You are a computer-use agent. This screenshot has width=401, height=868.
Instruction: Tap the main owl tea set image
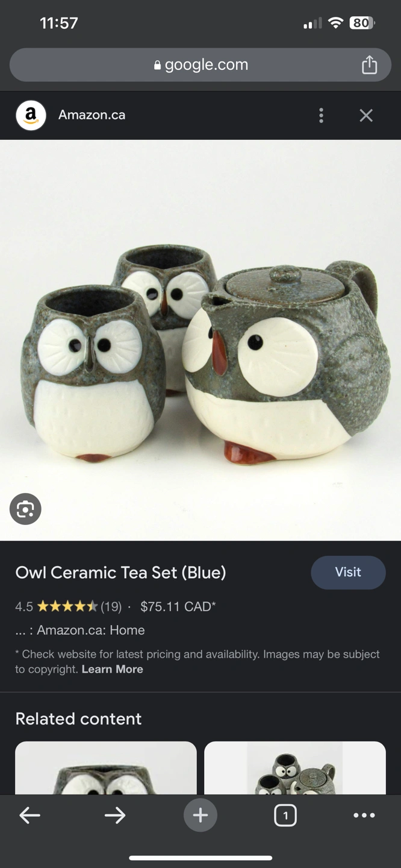tap(200, 340)
